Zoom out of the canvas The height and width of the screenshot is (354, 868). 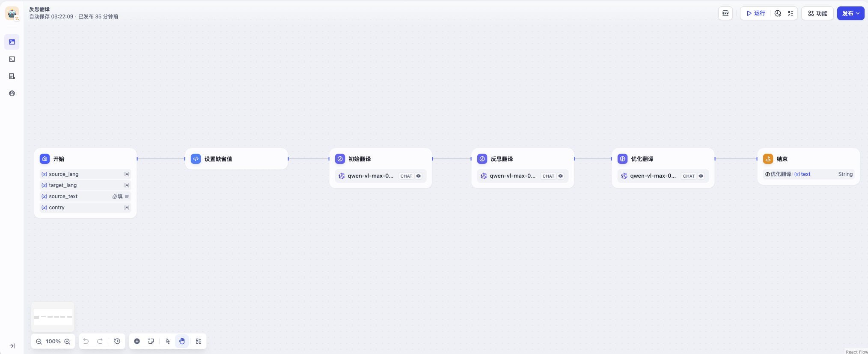point(39,342)
